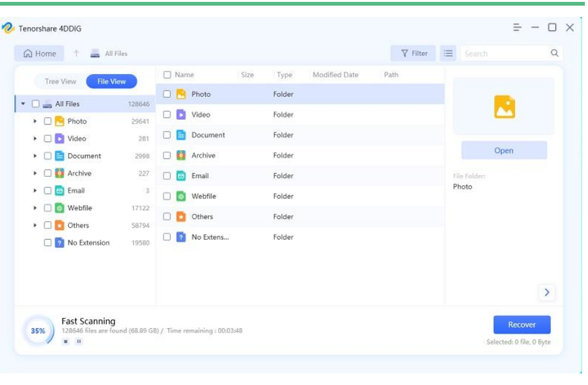Click the Open button in the preview panel

pos(504,150)
